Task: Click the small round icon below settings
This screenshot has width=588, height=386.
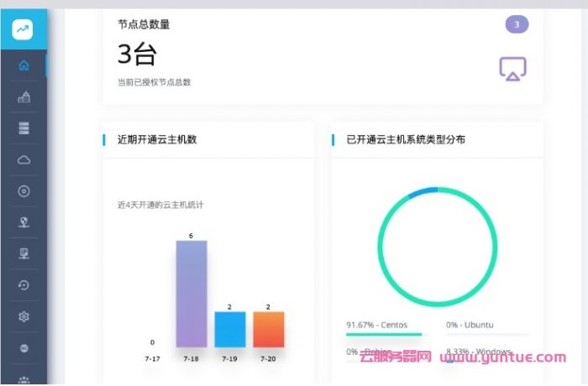Action: click(x=24, y=347)
